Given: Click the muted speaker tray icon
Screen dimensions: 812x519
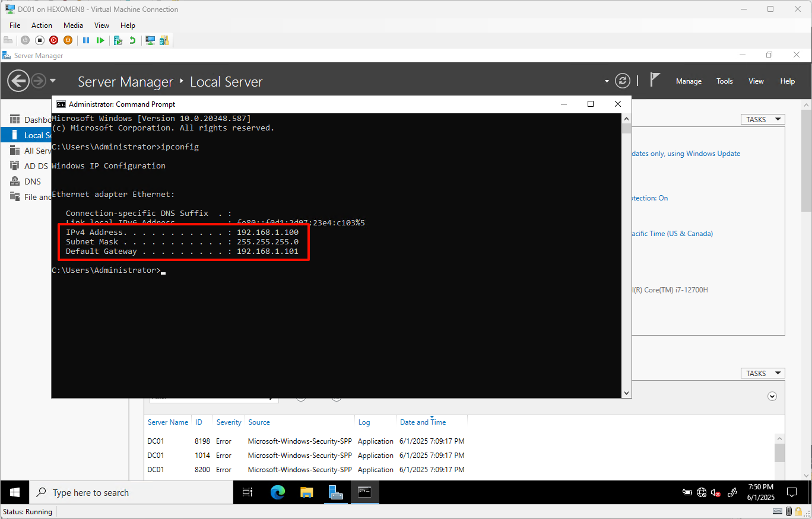Looking at the screenshot, I should 716,492.
